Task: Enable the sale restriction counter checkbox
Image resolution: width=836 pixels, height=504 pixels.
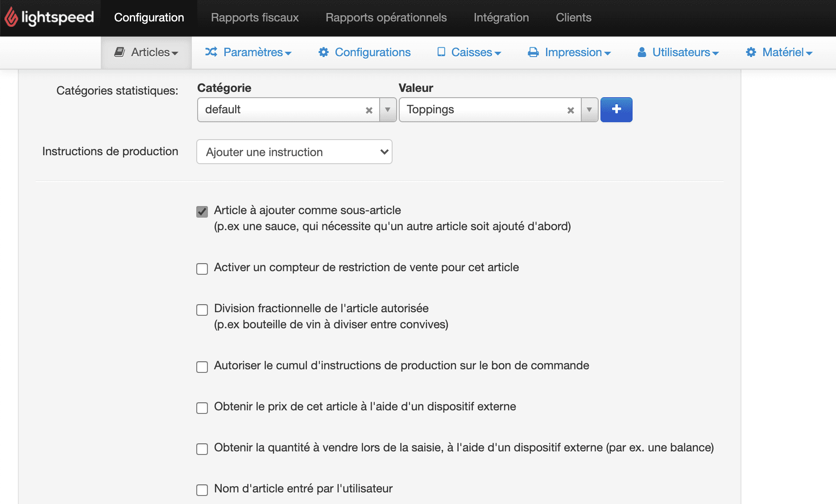Action: [202, 269]
